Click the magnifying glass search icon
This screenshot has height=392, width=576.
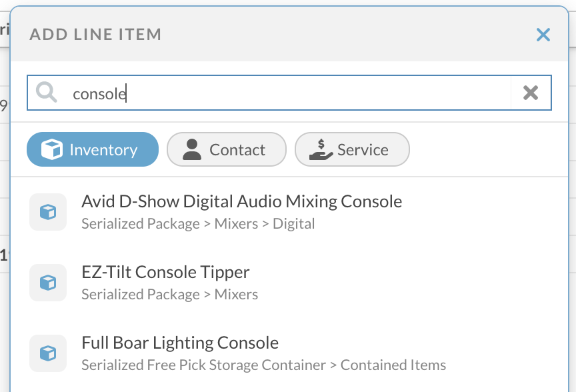point(47,93)
